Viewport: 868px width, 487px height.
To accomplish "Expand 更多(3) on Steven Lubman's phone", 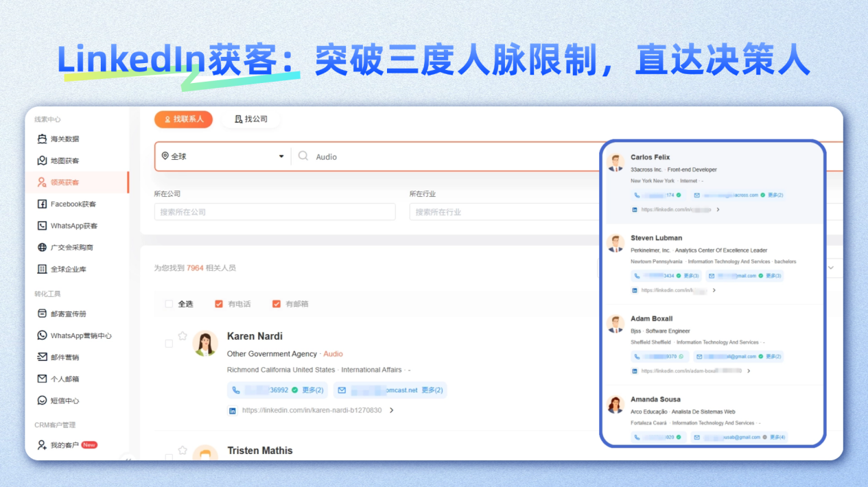I will coord(691,276).
